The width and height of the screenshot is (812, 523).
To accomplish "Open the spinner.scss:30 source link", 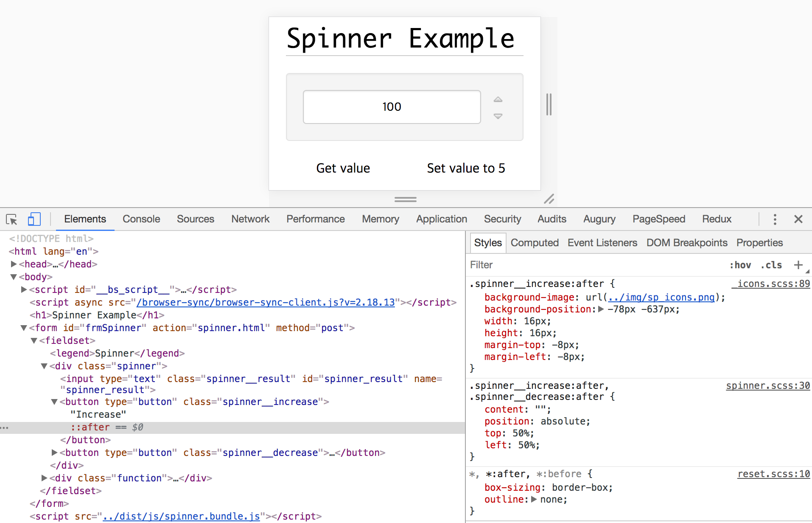I will pyautogui.click(x=768, y=385).
